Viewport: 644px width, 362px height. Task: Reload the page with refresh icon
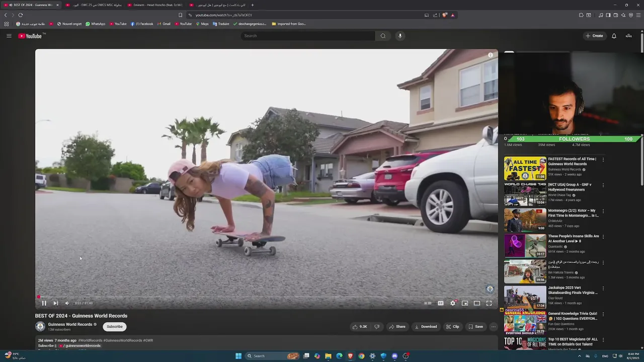pyautogui.click(x=21, y=15)
